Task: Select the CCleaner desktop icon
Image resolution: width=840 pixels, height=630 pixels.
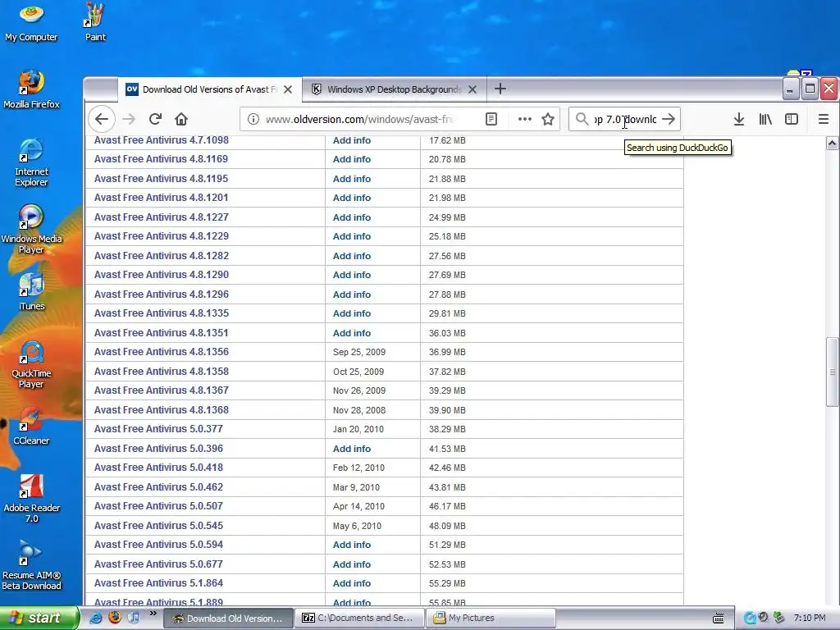Action: [31, 427]
